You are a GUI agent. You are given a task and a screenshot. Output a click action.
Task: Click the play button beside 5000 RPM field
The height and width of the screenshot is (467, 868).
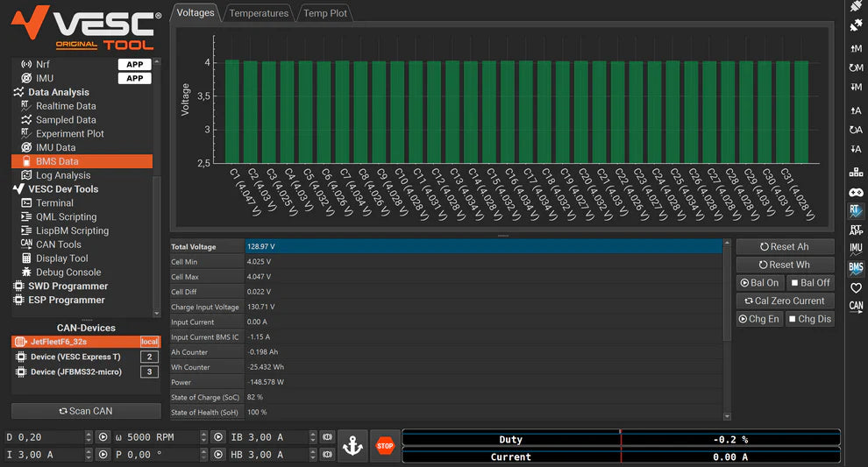[x=217, y=437]
